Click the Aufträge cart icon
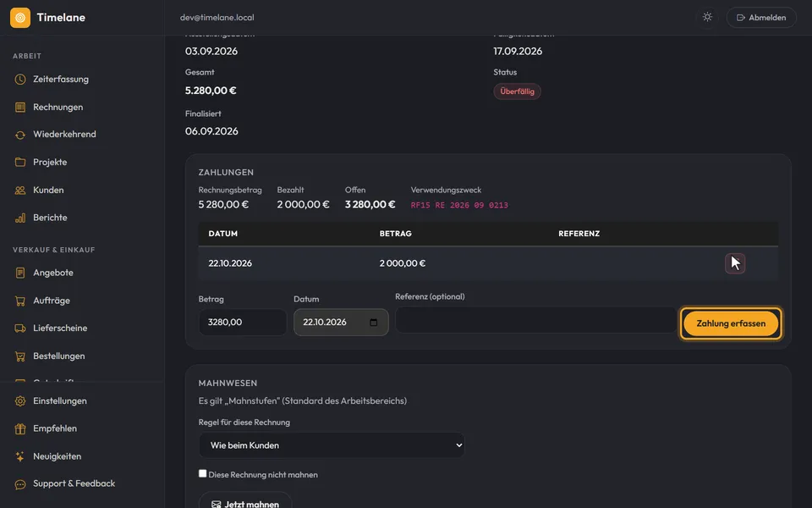812x508 pixels. [20, 301]
